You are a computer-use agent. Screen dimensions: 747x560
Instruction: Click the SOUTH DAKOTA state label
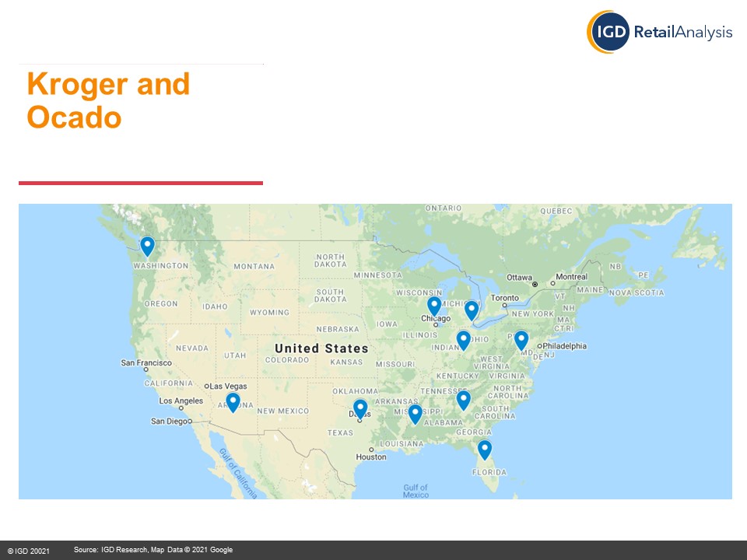pyautogui.click(x=331, y=296)
